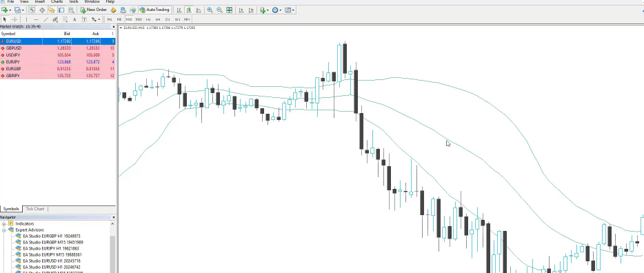Click the New Order button
This screenshot has width=644, height=273.
(93, 10)
